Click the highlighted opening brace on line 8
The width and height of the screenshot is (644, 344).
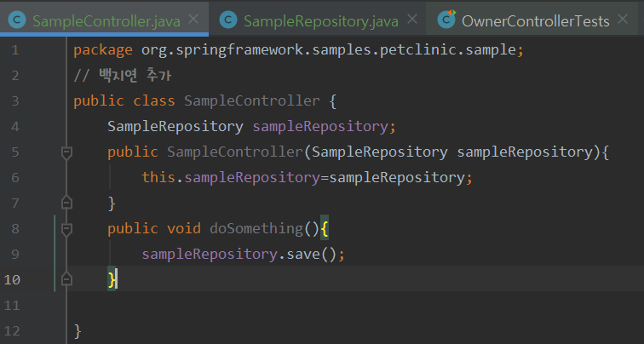pos(324,229)
